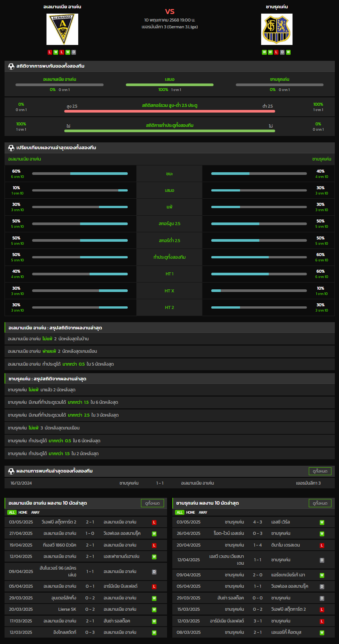Screen dimensions: 339x644
Task: Click the Saarbrücken club crest
Action: point(277,29)
